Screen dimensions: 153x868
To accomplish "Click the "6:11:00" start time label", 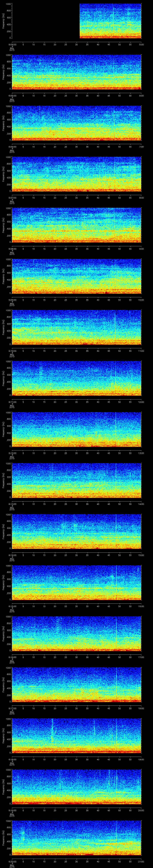I will pos(12,402).
